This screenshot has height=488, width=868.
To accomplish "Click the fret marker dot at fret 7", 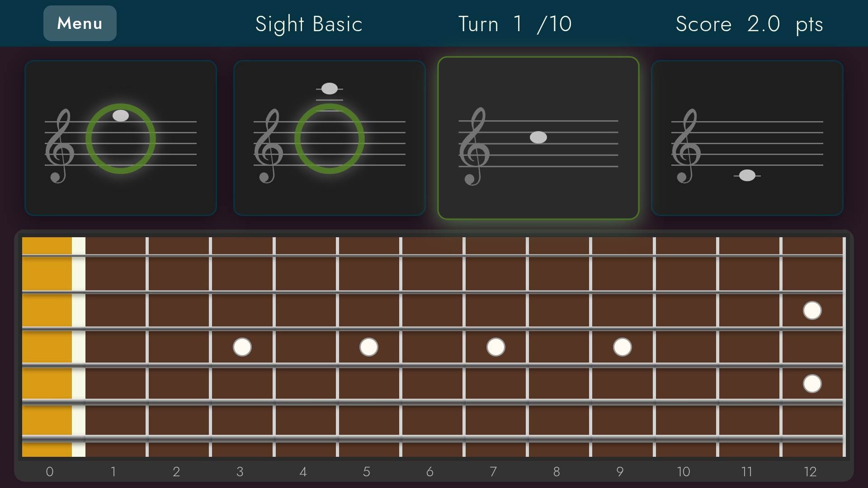I will [x=495, y=347].
